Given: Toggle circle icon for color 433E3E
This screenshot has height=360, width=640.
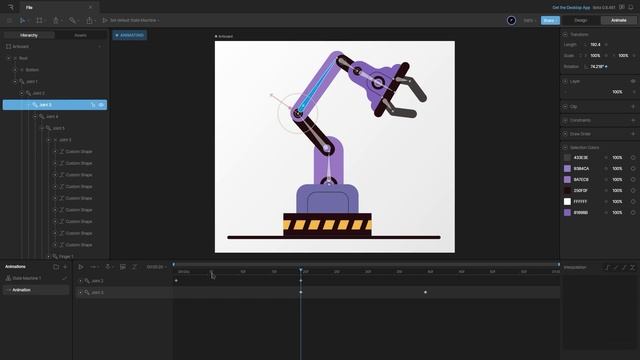Looking at the screenshot, I should [x=633, y=158].
